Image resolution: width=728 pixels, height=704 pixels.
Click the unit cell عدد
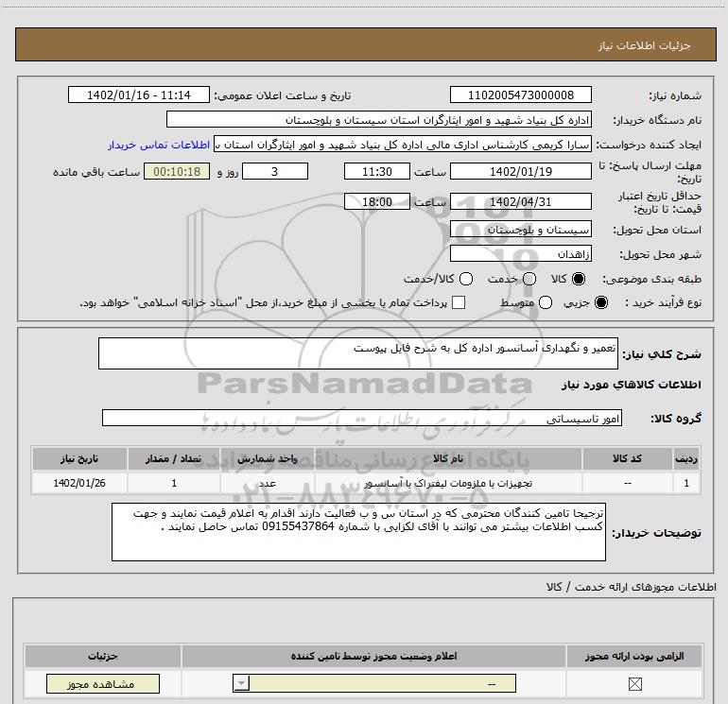pos(268,483)
